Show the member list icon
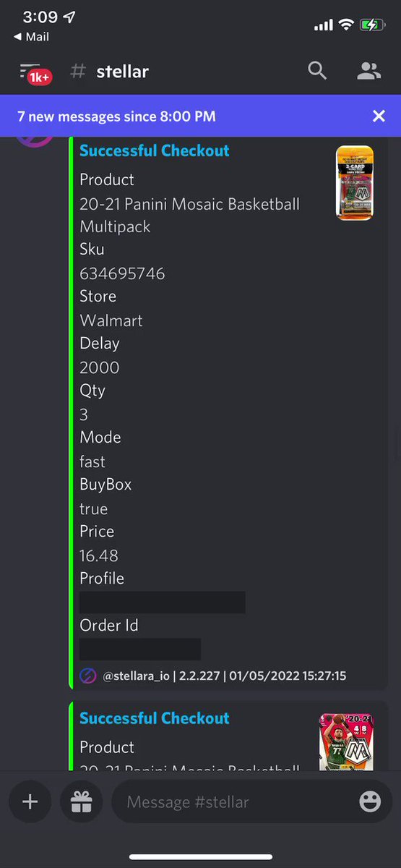Image resolution: width=401 pixels, height=868 pixels. click(369, 70)
